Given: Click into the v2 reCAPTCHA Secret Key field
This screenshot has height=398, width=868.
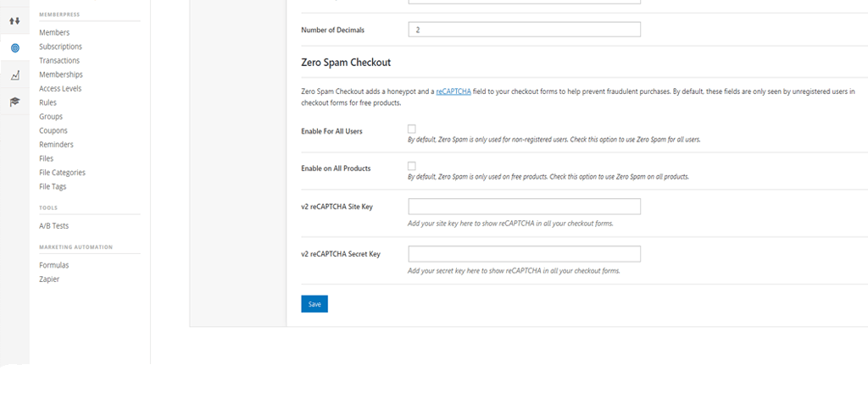Looking at the screenshot, I should [524, 254].
